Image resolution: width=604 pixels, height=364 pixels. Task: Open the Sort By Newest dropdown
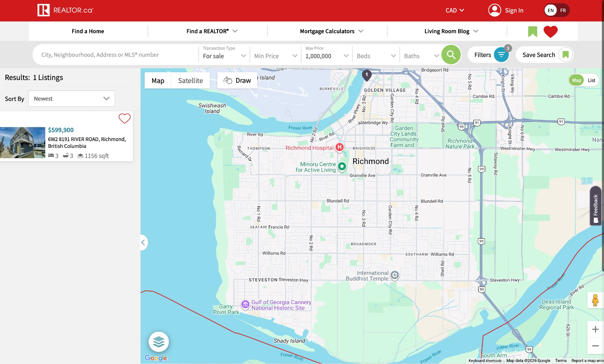click(72, 99)
